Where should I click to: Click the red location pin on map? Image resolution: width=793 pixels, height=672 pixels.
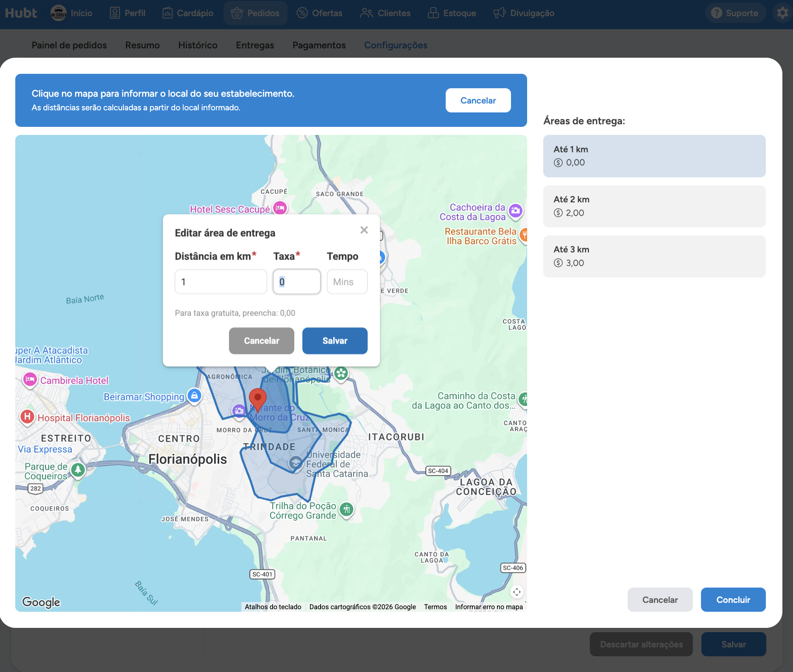(x=257, y=399)
